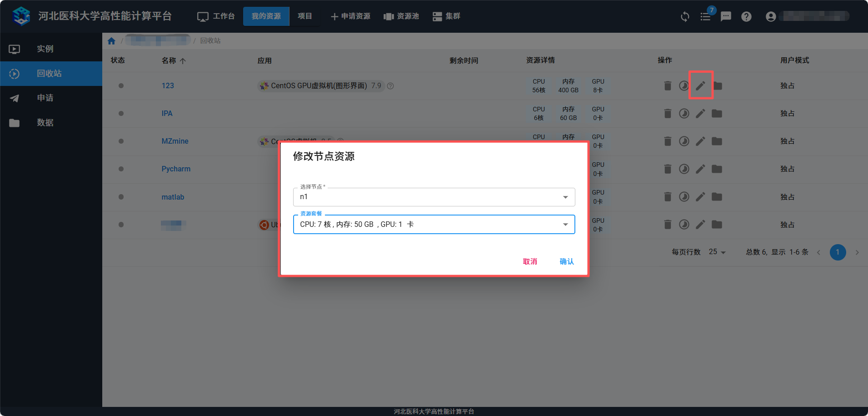The image size is (868, 416).
Task: Select 实例 in the left sidebar
Action: click(45, 49)
